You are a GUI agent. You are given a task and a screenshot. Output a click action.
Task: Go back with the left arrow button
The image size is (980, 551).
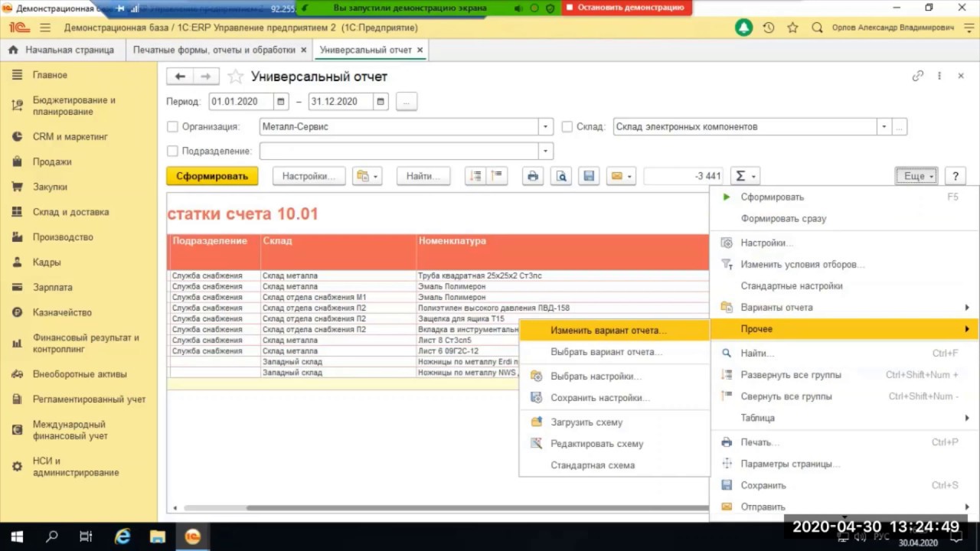pos(180,77)
